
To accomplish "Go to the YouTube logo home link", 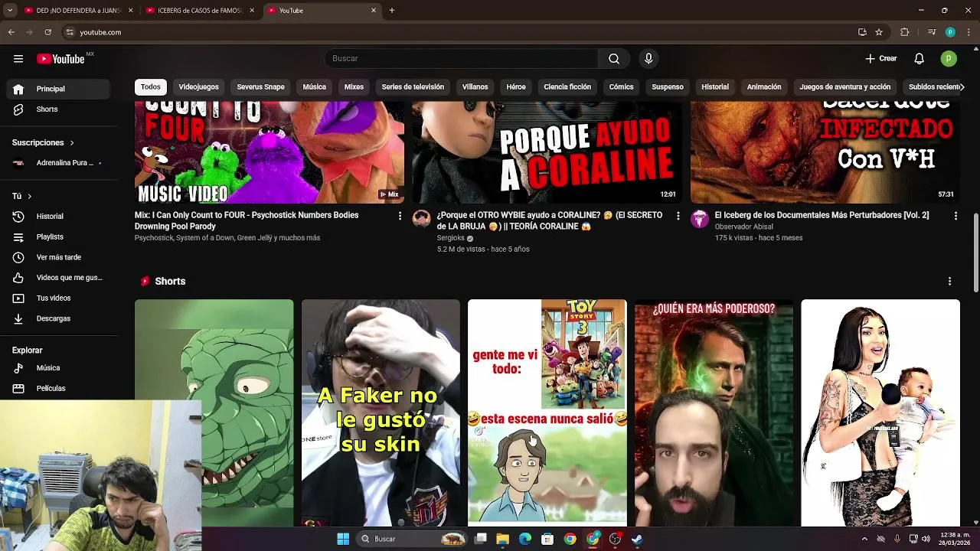I will [x=60, y=59].
